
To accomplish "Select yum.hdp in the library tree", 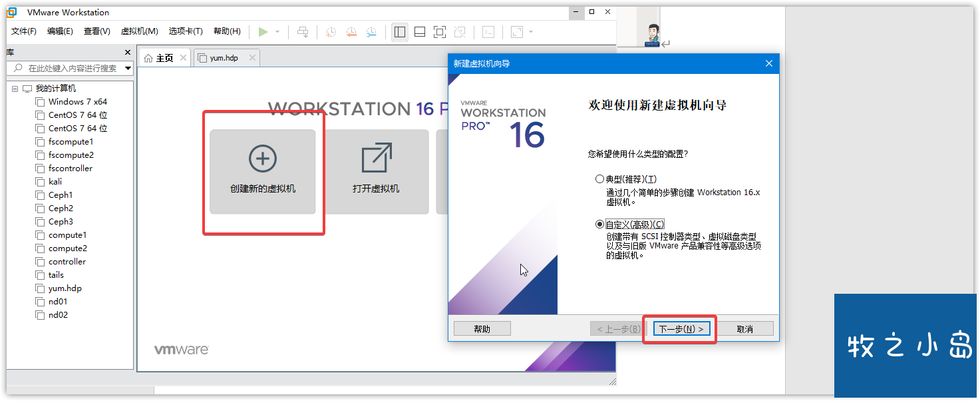I will click(65, 288).
